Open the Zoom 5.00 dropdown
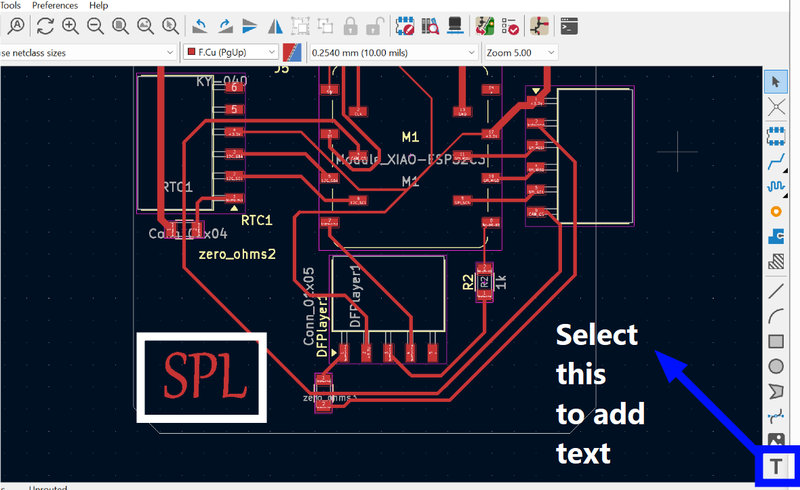 pyautogui.click(x=520, y=53)
